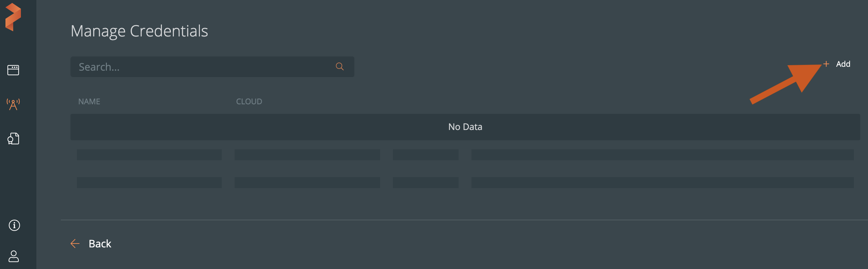Focus the Search credentials input field
868x269 pixels.
[202, 67]
